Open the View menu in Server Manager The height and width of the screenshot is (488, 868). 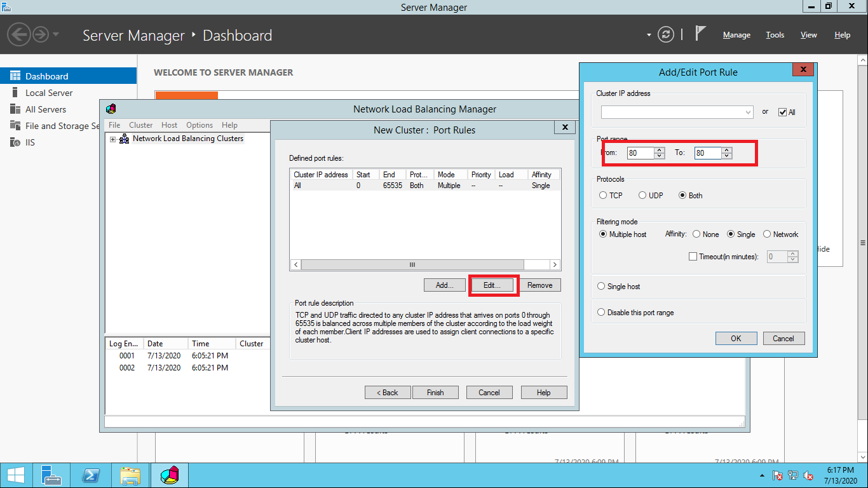[809, 35]
